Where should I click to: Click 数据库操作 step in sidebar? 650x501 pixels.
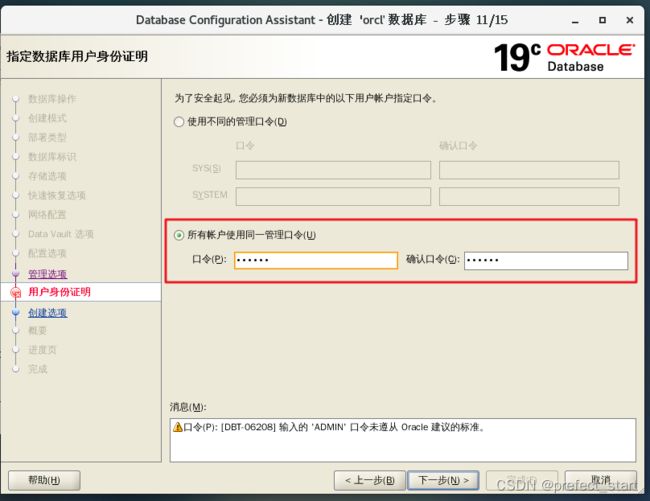[x=52, y=99]
